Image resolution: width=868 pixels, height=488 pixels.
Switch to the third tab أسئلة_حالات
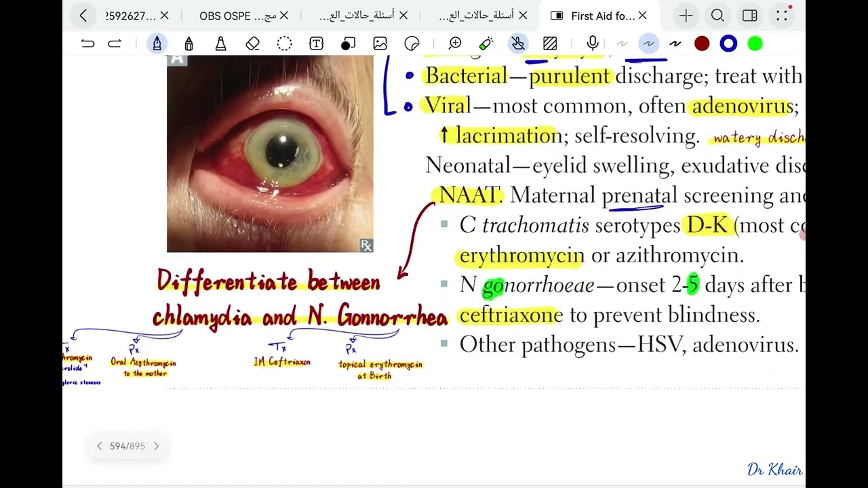[x=356, y=16]
